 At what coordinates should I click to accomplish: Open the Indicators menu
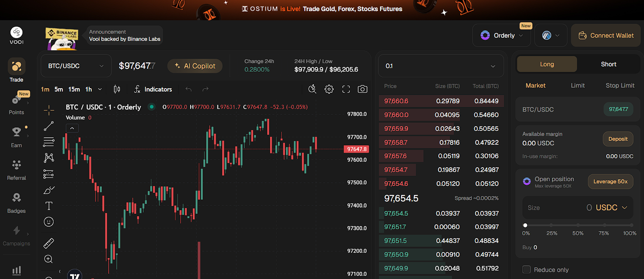pos(153,89)
